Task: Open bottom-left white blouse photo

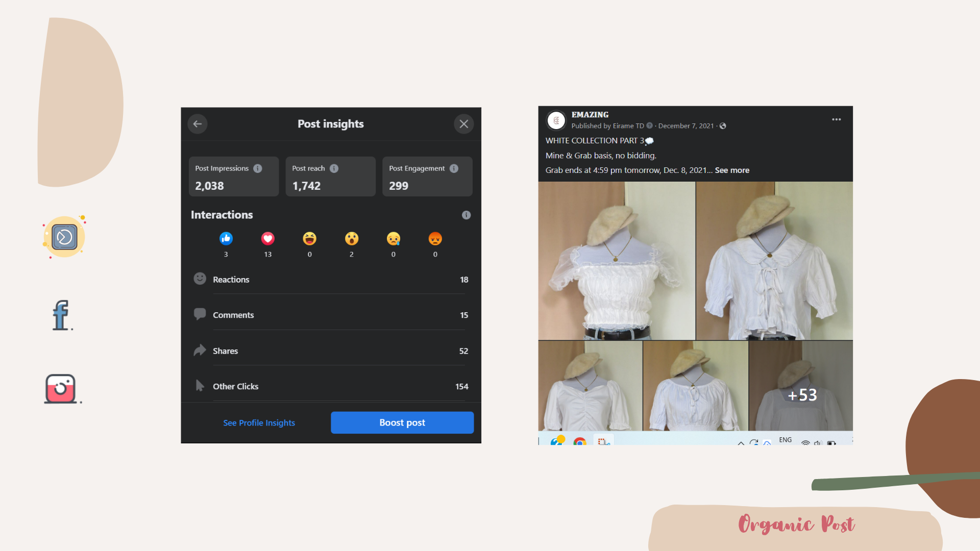Action: coord(590,386)
